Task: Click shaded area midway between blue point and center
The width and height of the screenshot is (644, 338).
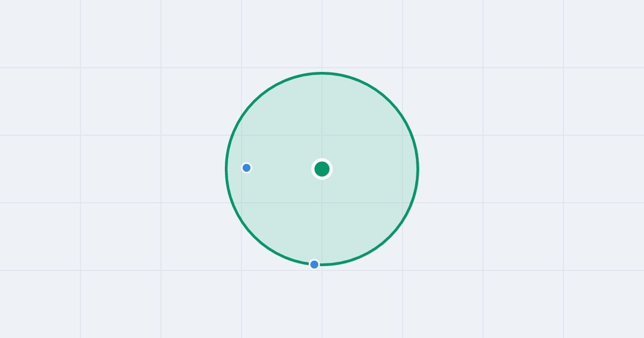Action: (284, 168)
